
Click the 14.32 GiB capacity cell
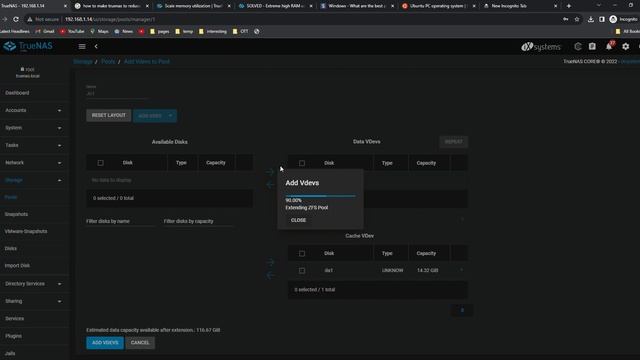pyautogui.click(x=427, y=271)
